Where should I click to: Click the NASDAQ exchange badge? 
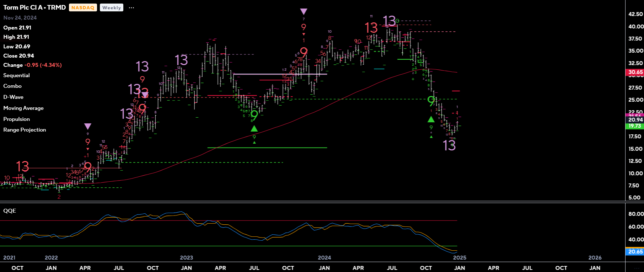[83, 8]
